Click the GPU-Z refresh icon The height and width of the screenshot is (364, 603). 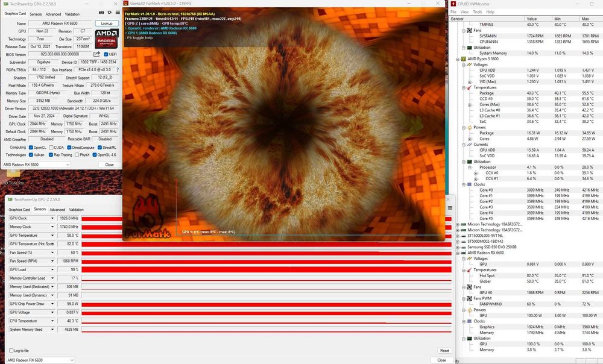click(x=109, y=13)
